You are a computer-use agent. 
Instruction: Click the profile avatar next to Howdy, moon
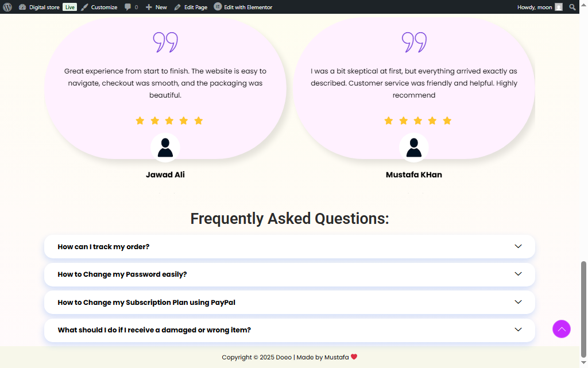click(558, 7)
